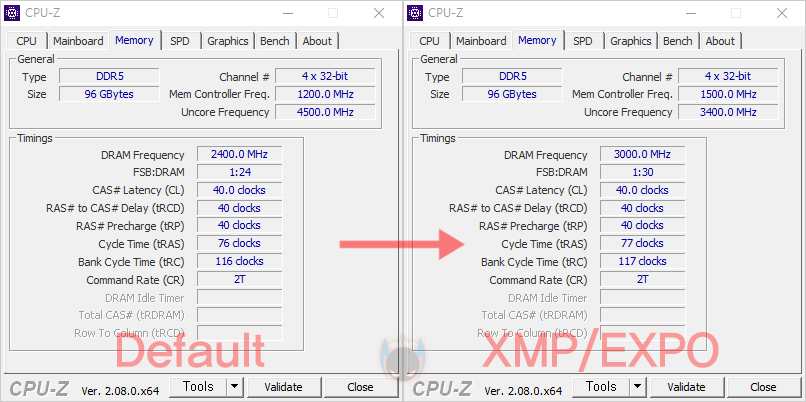Click the CPU-Z app icon in right window title bar

click(x=415, y=13)
